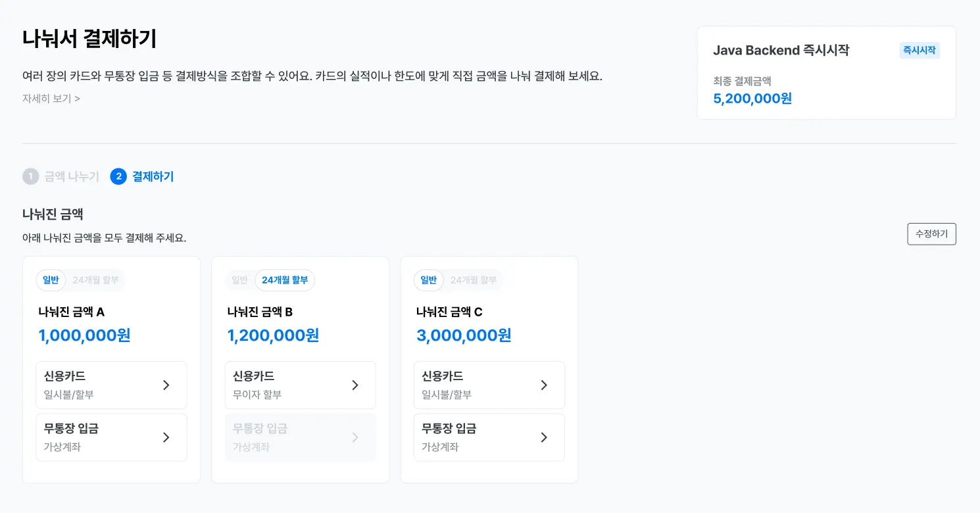Open the 자세히 보기 link
This screenshot has height=513, width=980.
pos(51,99)
